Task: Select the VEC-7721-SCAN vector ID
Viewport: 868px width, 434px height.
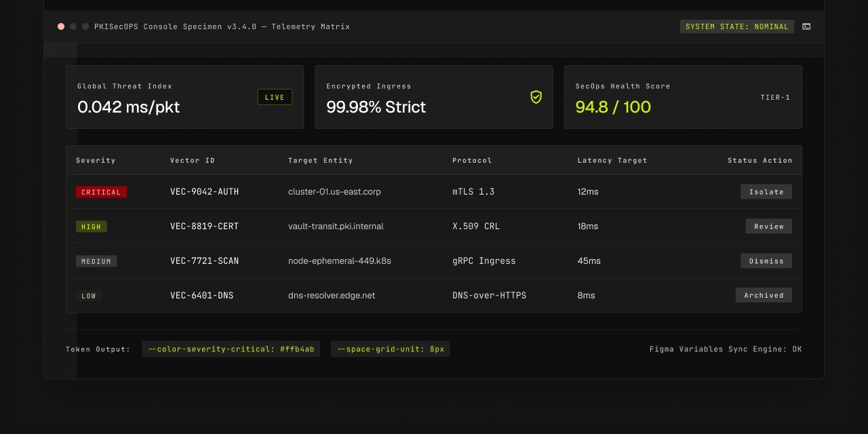Action: (204, 260)
